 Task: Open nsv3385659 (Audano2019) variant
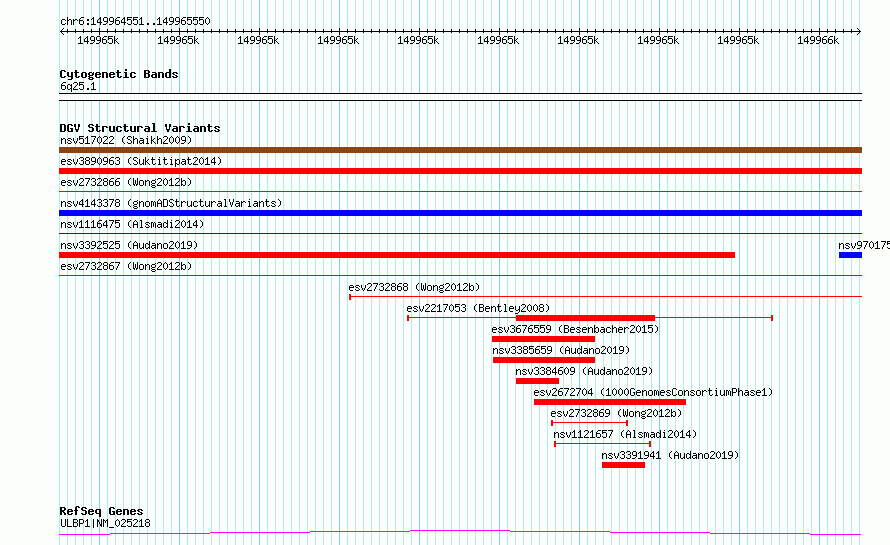click(x=561, y=350)
